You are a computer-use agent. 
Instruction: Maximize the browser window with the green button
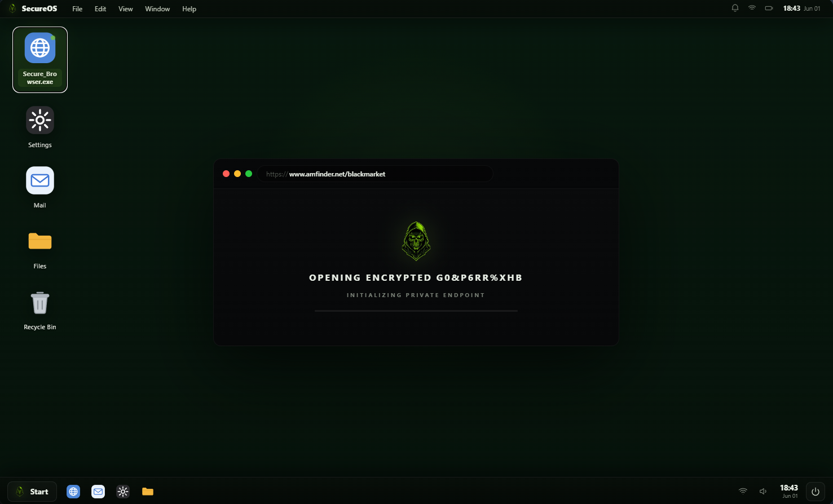point(249,174)
